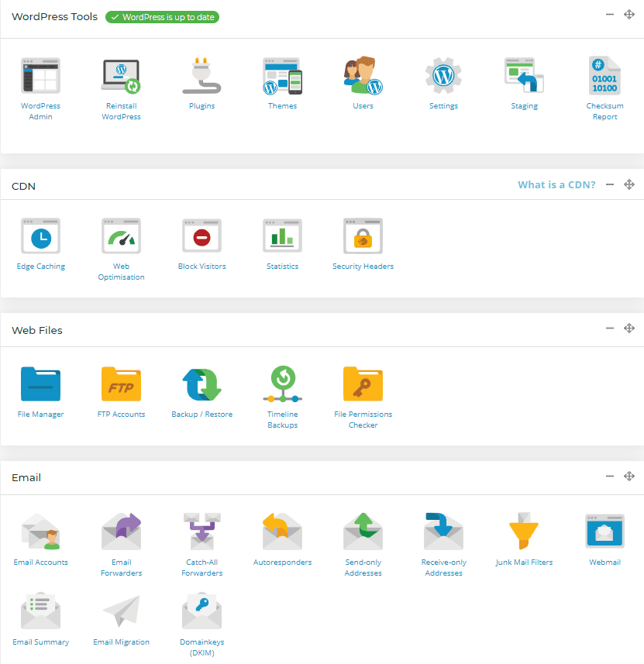Open the Domainkeys (DKIM) icon

click(201, 612)
